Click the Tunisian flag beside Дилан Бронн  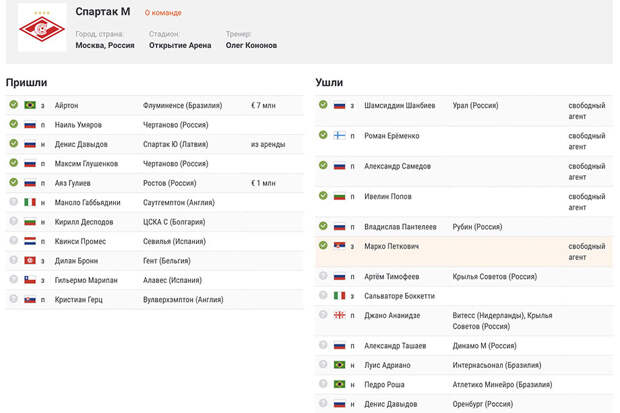point(30,260)
